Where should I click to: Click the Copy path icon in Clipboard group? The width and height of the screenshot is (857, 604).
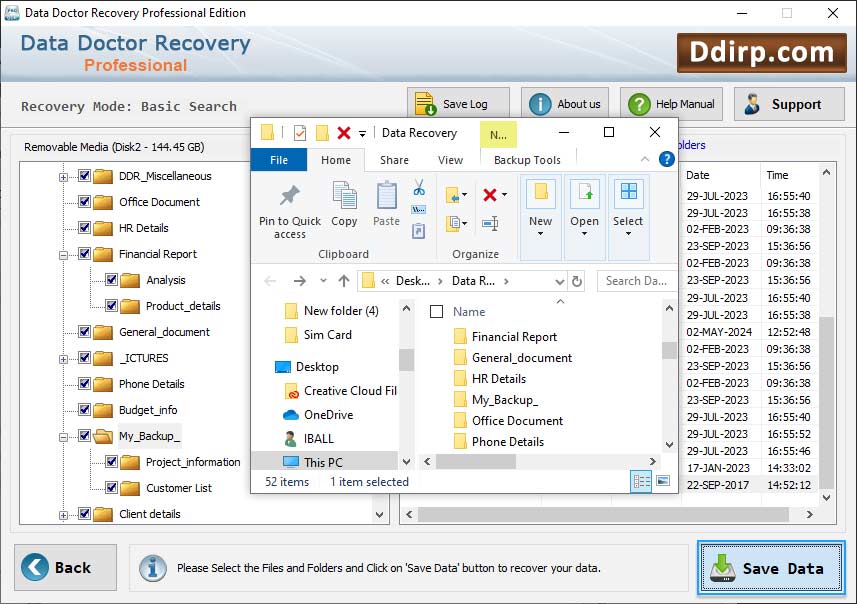click(419, 210)
